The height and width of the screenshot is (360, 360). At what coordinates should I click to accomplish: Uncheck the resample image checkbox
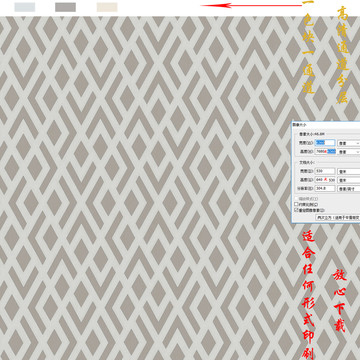coord(296,210)
